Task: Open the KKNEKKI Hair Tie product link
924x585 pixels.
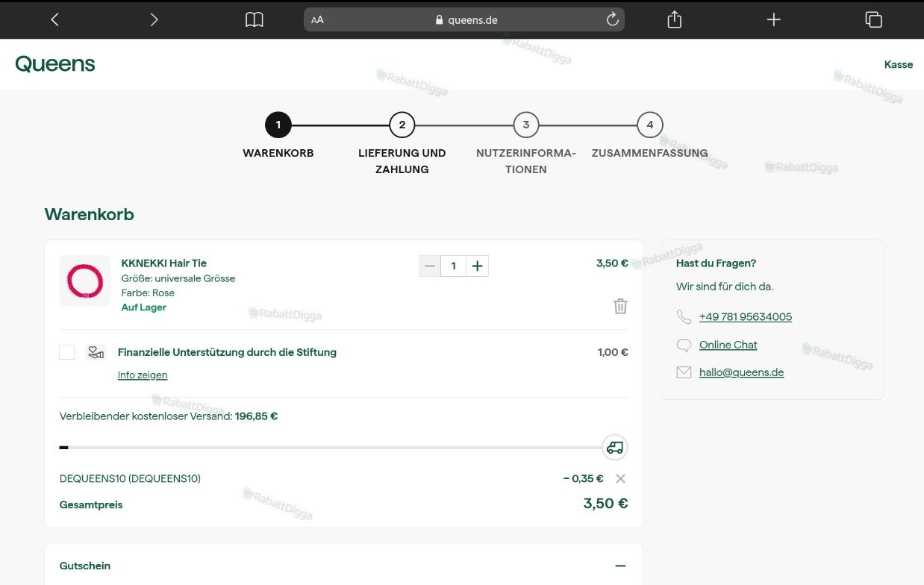Action: [x=164, y=263]
